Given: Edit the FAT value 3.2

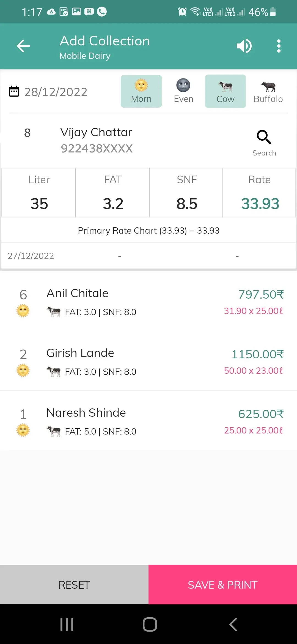Looking at the screenshot, I should pyautogui.click(x=113, y=204).
